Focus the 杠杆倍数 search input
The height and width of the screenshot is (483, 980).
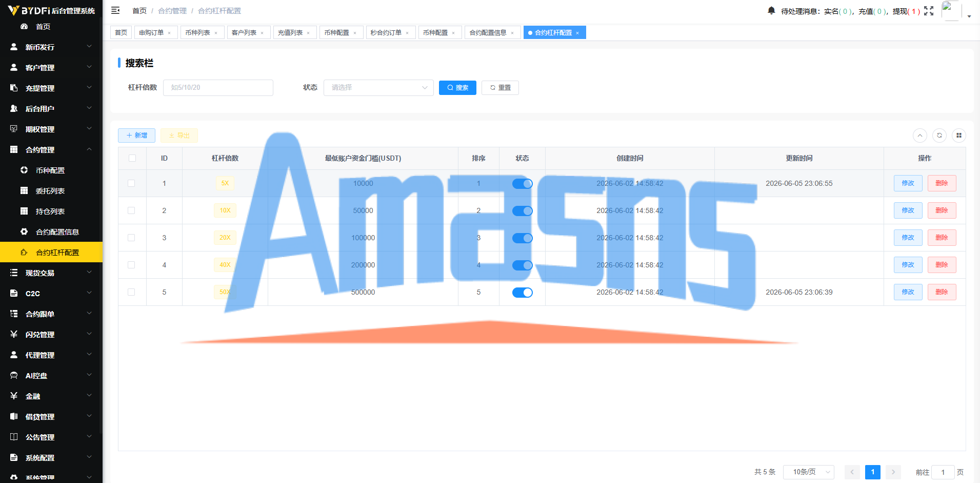tap(218, 88)
